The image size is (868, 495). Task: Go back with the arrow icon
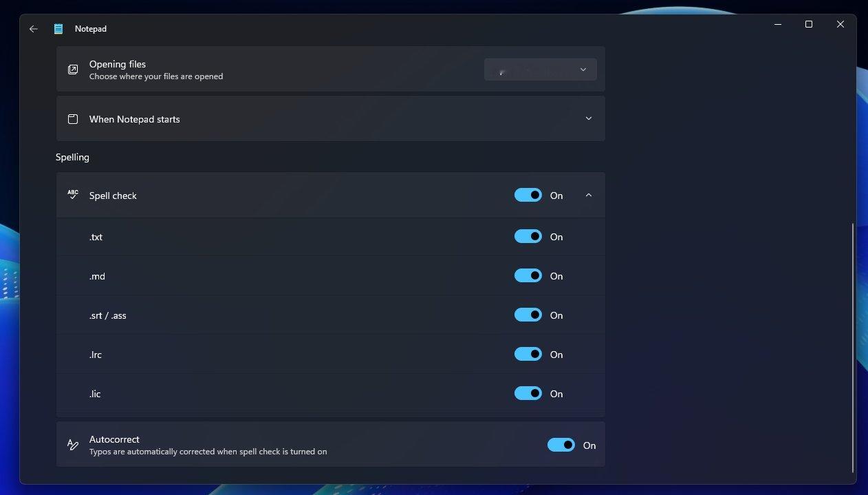33,29
